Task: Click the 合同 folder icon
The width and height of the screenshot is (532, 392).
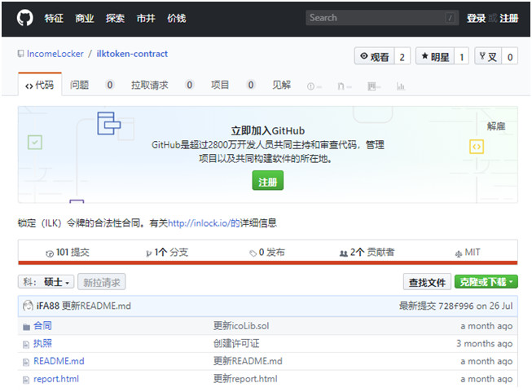Action: tap(26, 327)
